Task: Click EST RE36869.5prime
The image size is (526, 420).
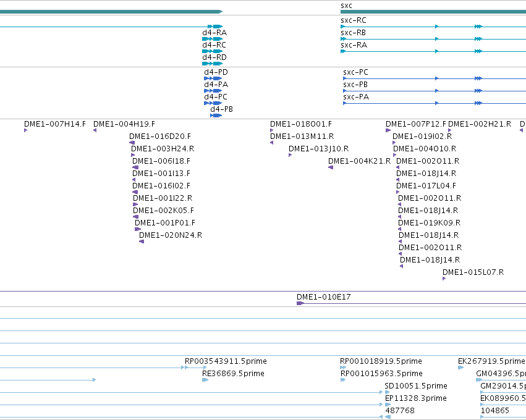Action: [x=205, y=380]
